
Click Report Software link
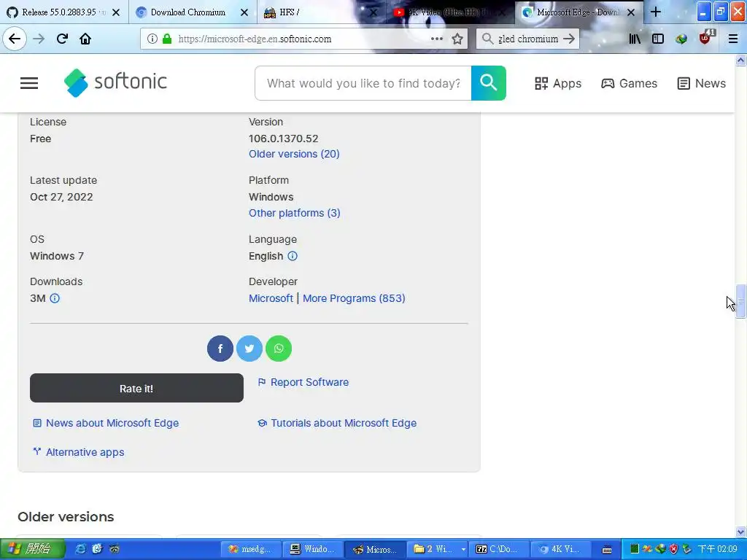coord(303,382)
